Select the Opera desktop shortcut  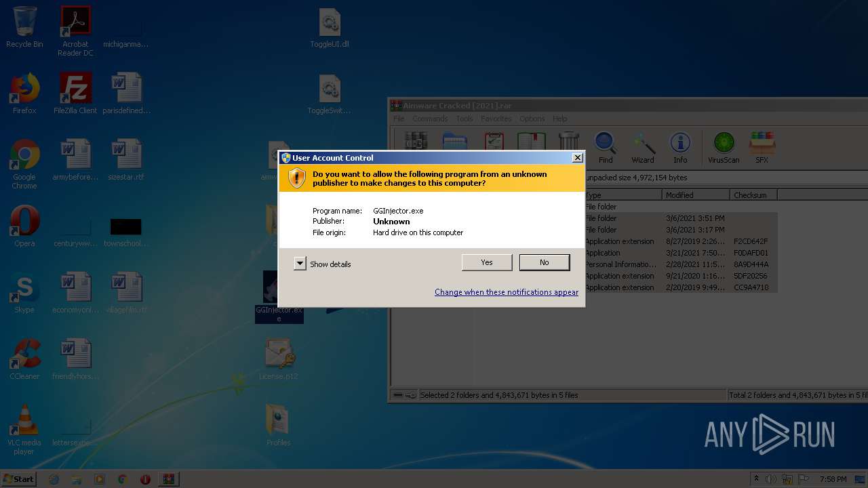click(24, 226)
